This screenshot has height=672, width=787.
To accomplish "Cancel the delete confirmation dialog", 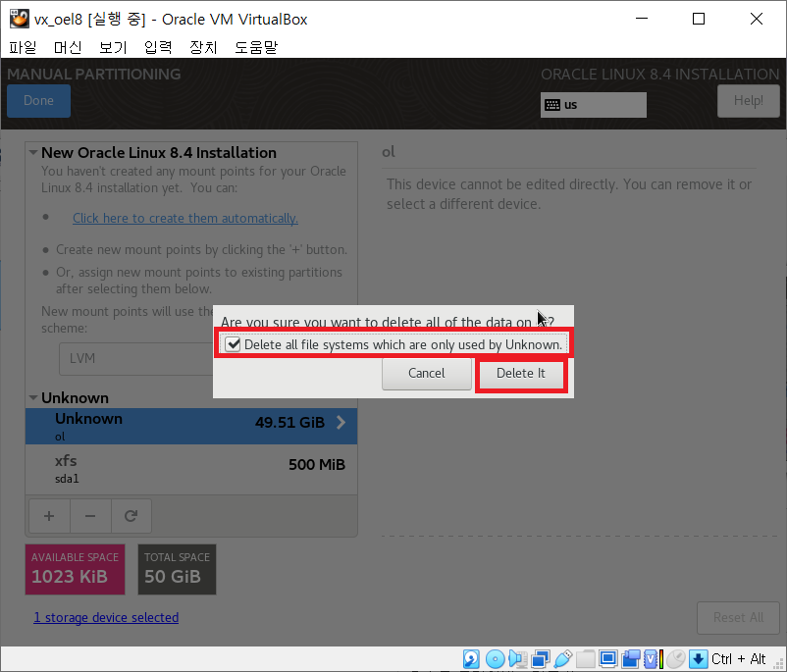I will click(427, 374).
